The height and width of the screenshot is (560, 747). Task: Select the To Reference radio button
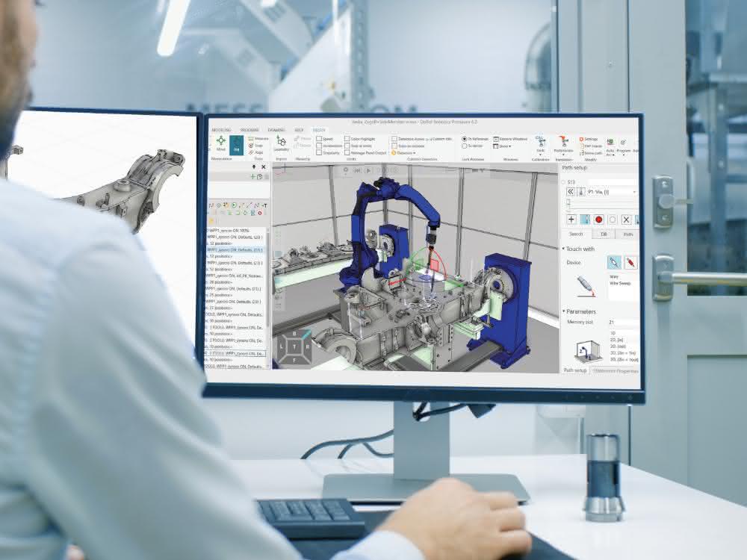click(x=465, y=139)
